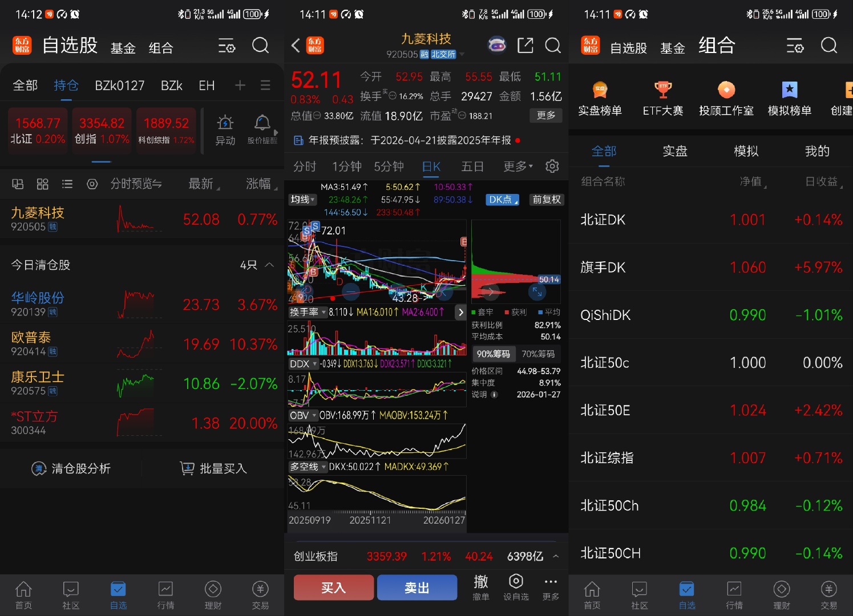The height and width of the screenshot is (616, 853).
Task: Open 实盘榜单 ranking icon
Action: click(x=600, y=98)
